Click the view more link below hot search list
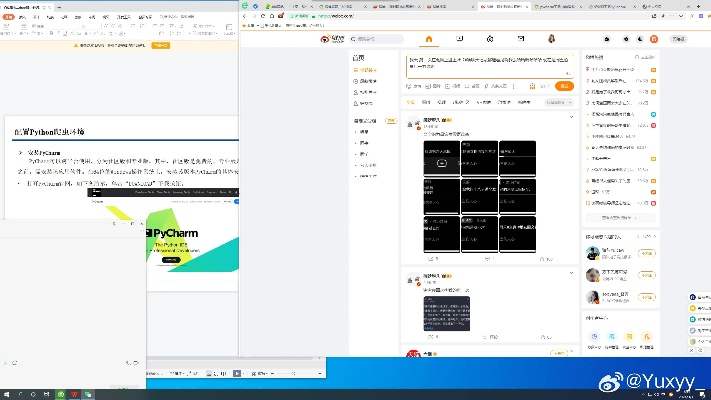 (x=617, y=216)
